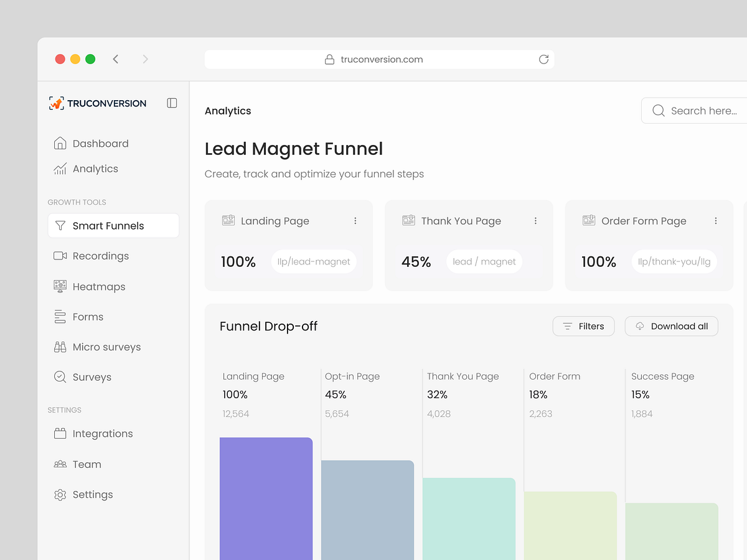
Task: Click the browser forward arrow
Action: coord(145,59)
